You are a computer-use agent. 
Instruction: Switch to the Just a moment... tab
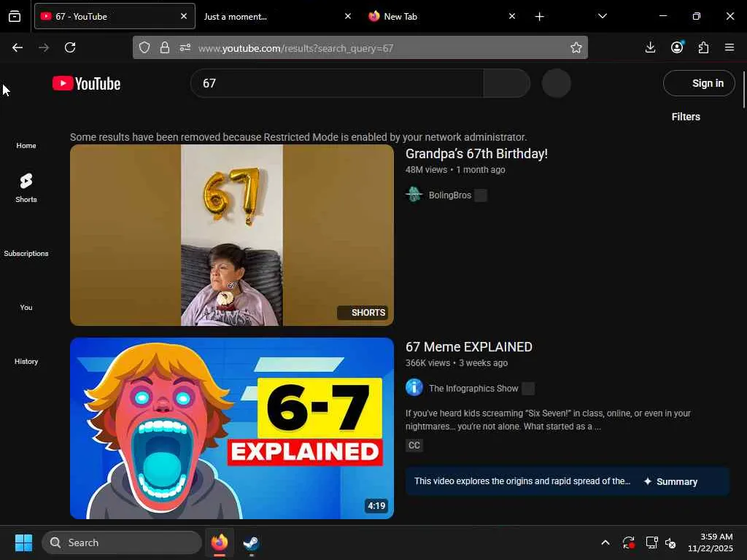pos(276,16)
